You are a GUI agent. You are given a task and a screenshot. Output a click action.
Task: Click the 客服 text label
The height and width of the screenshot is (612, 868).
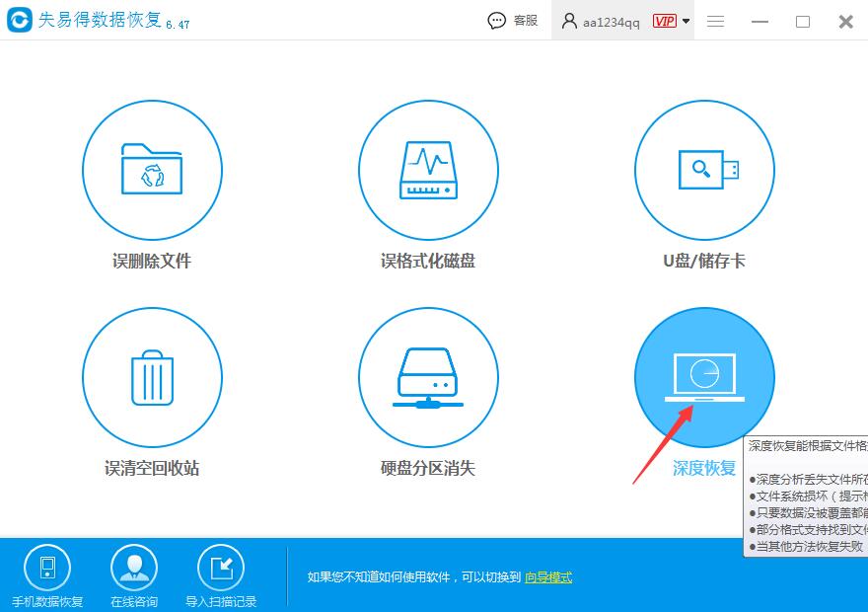(x=526, y=21)
